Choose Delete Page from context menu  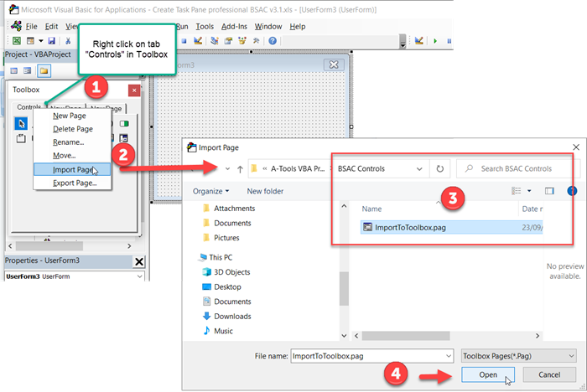[x=72, y=129]
